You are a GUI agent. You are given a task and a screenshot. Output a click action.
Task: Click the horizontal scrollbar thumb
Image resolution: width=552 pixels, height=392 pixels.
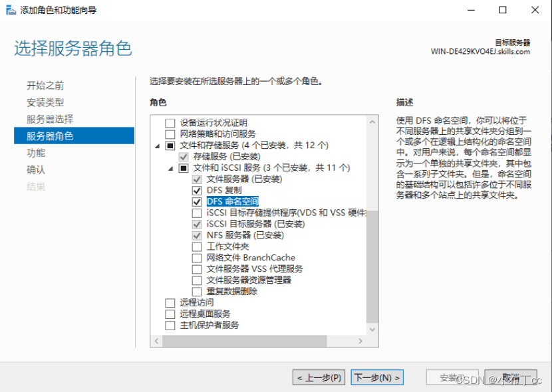click(x=245, y=341)
